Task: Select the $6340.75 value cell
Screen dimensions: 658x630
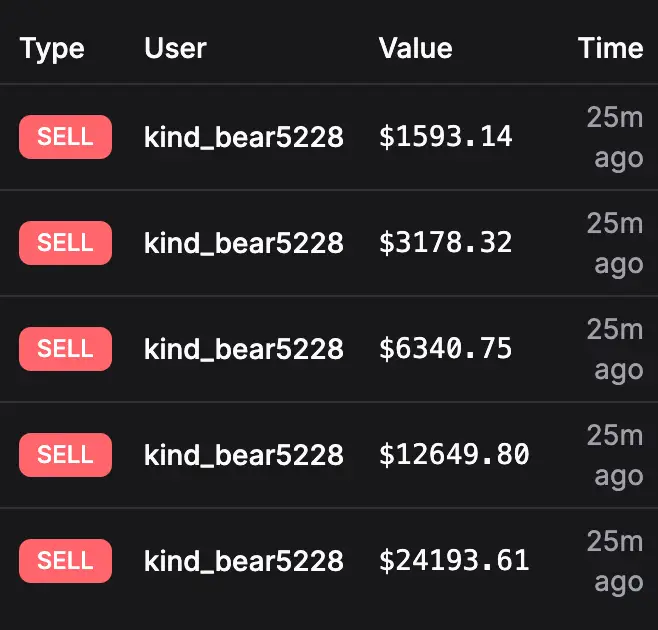Action: click(x=446, y=349)
